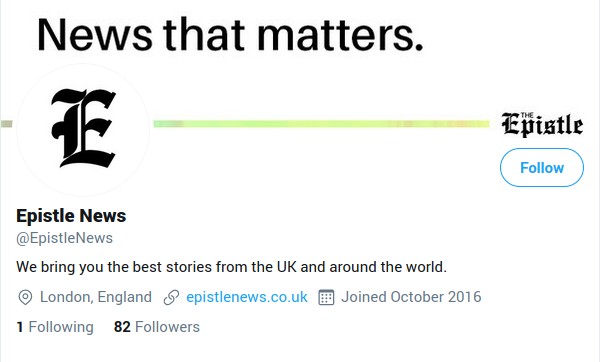
Task: Click the blackletter E in the avatar
Action: coord(83,128)
